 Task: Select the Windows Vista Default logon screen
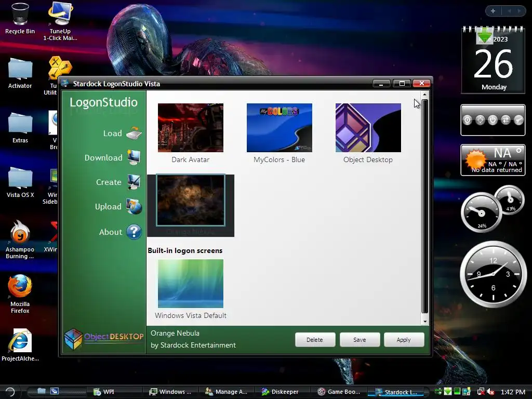pyautogui.click(x=191, y=284)
